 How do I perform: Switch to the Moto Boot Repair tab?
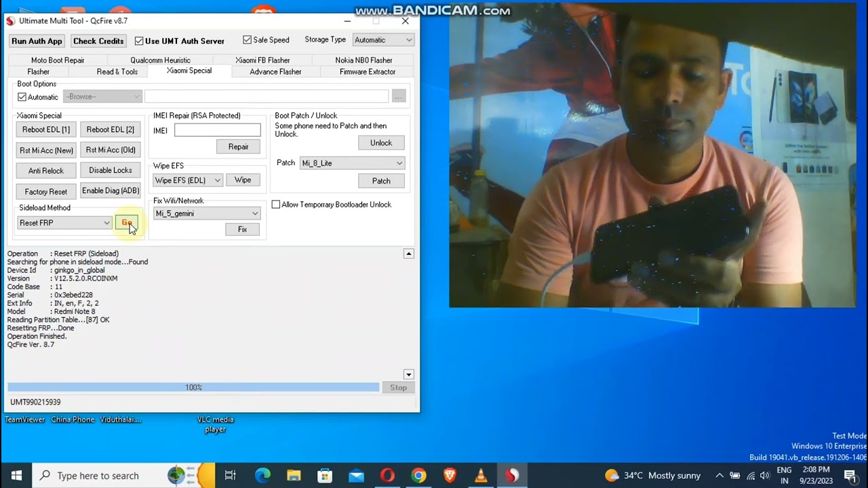click(x=58, y=60)
